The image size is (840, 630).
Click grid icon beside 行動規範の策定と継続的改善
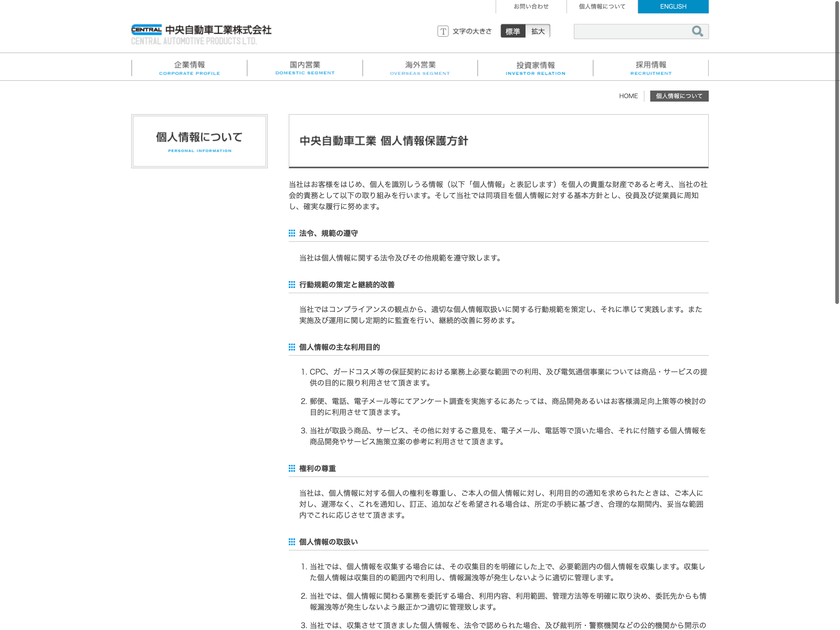(x=292, y=285)
